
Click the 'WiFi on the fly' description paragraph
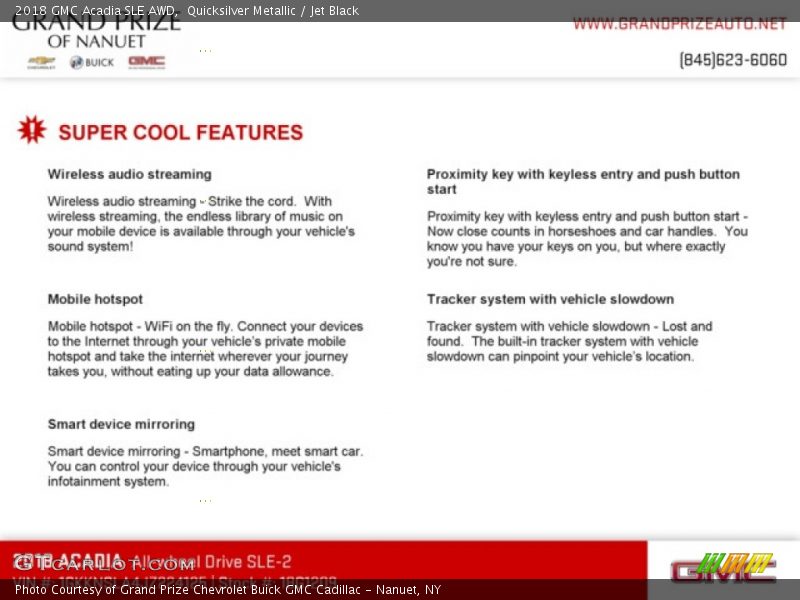[x=206, y=348]
